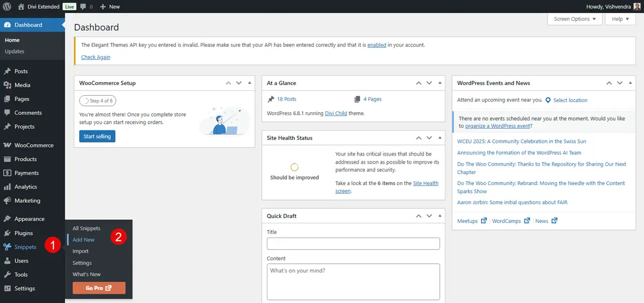
Task: Move WooCommerce Setup widget up
Action: [228, 83]
